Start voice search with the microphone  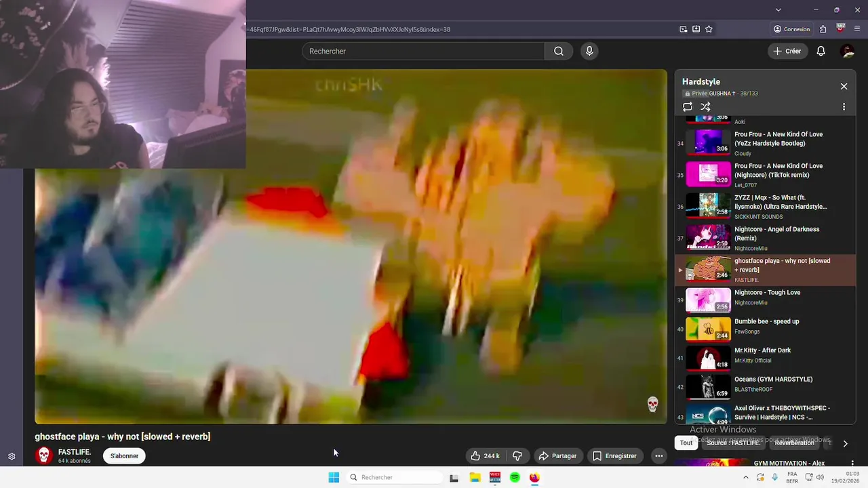pyautogui.click(x=589, y=51)
